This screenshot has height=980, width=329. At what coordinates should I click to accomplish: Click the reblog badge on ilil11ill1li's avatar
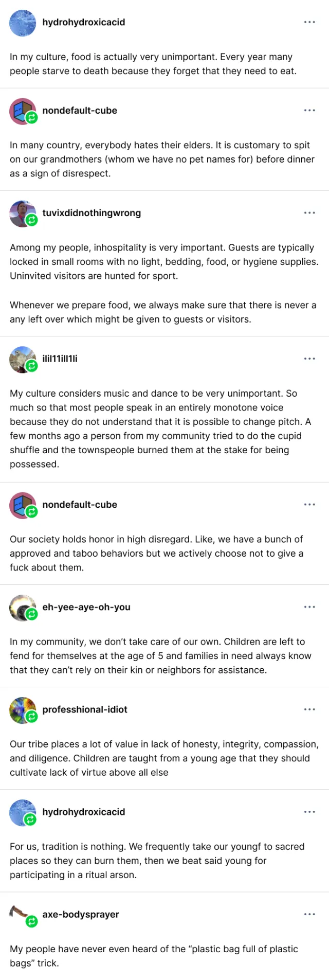tap(32, 366)
